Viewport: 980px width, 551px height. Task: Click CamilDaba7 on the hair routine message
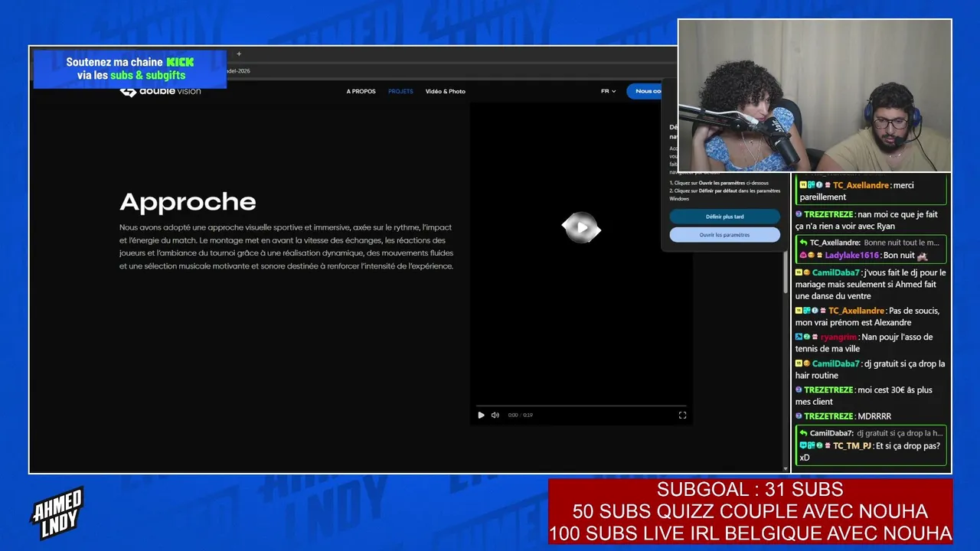[835, 364]
